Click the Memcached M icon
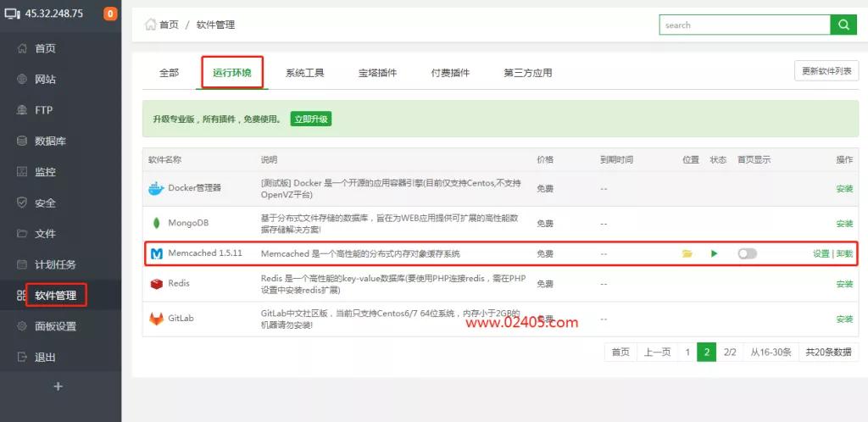This screenshot has width=868, height=422. [x=157, y=253]
